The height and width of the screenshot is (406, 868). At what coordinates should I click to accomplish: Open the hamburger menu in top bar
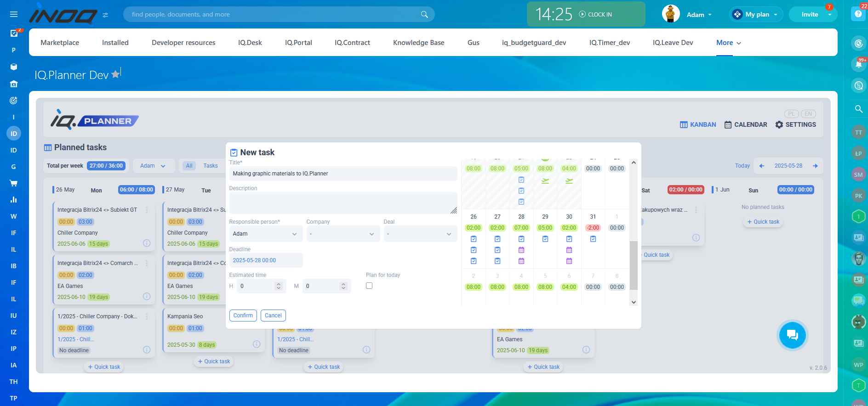tap(14, 14)
